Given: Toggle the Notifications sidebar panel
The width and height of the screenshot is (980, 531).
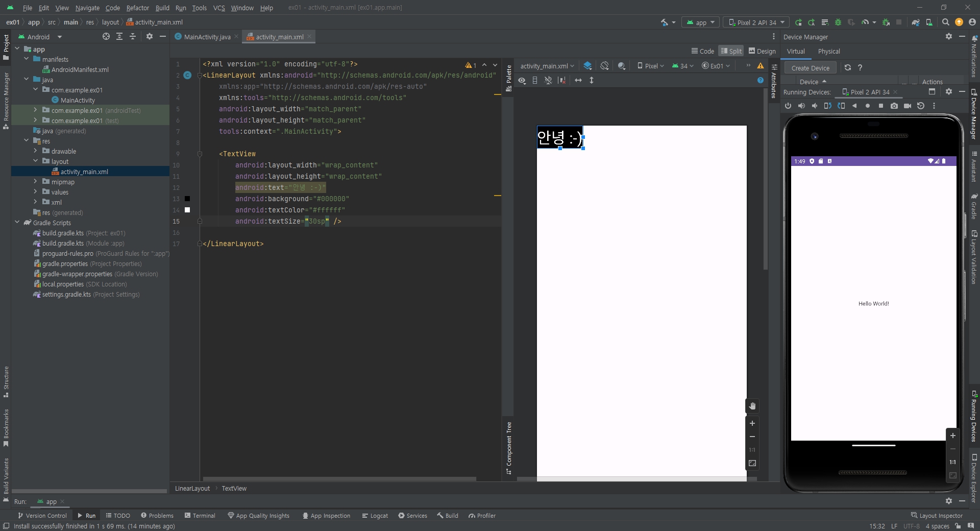Looking at the screenshot, I should pyautogui.click(x=974, y=56).
